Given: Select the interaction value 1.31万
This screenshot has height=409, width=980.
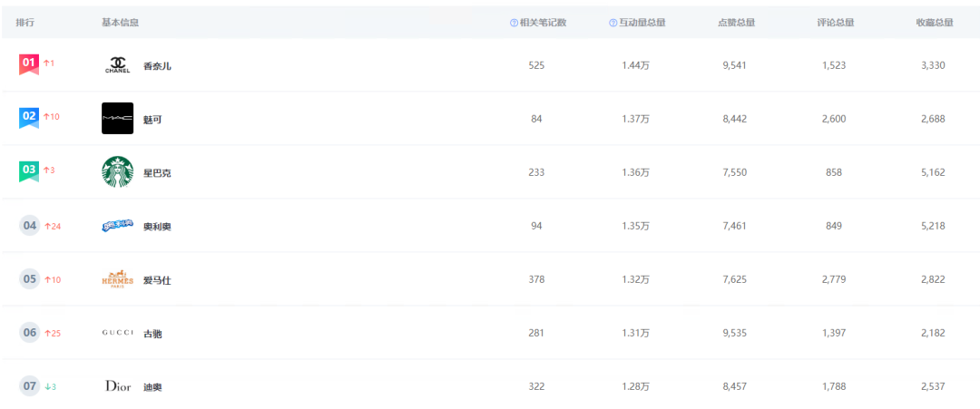Looking at the screenshot, I should (x=635, y=334).
